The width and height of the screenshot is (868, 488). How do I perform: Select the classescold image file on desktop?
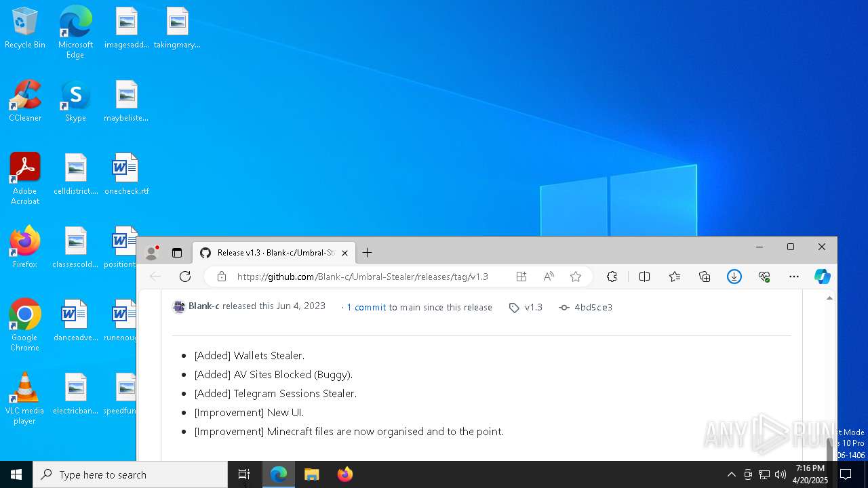pyautogui.click(x=75, y=247)
